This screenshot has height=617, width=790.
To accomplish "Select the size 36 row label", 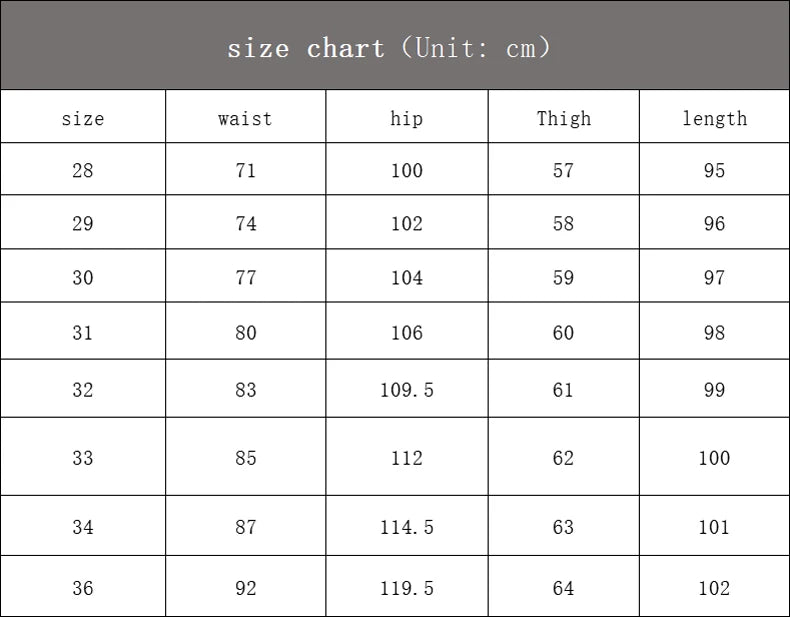I will (x=83, y=588).
